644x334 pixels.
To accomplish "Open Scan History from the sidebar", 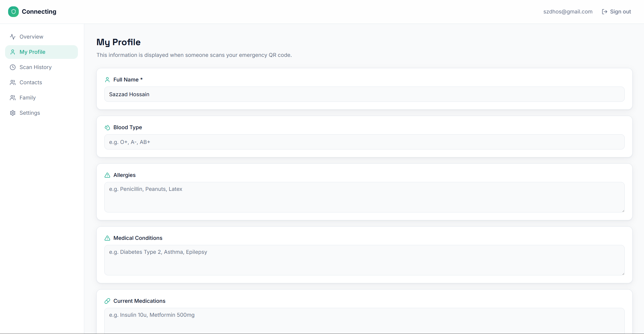I will [36, 67].
